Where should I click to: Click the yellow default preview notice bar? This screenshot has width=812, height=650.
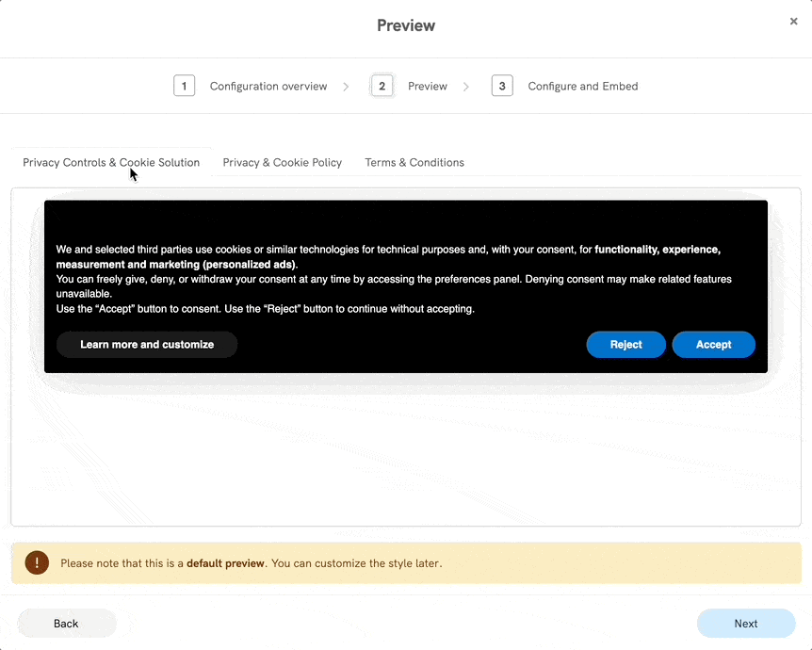point(406,562)
